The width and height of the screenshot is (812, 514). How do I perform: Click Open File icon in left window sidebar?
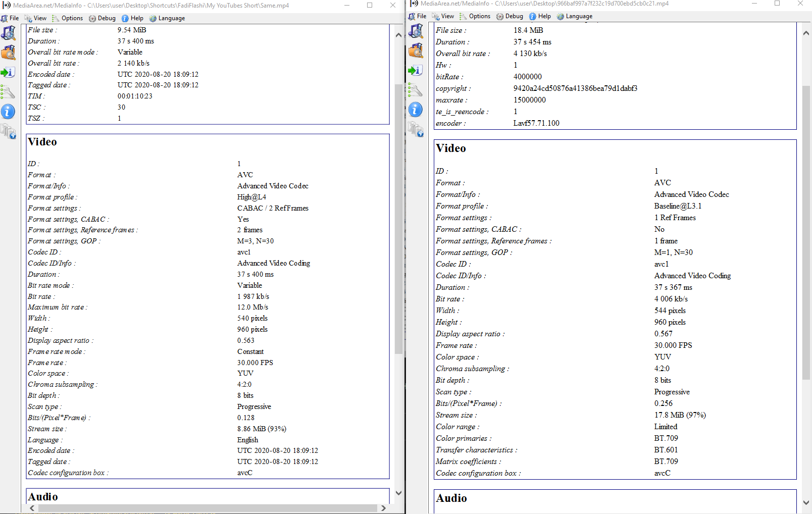[8, 33]
